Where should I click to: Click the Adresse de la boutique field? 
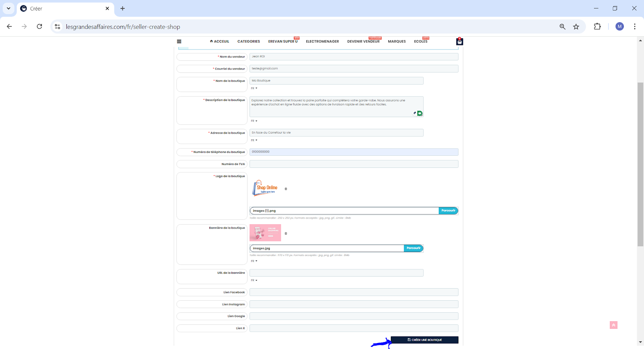336,132
